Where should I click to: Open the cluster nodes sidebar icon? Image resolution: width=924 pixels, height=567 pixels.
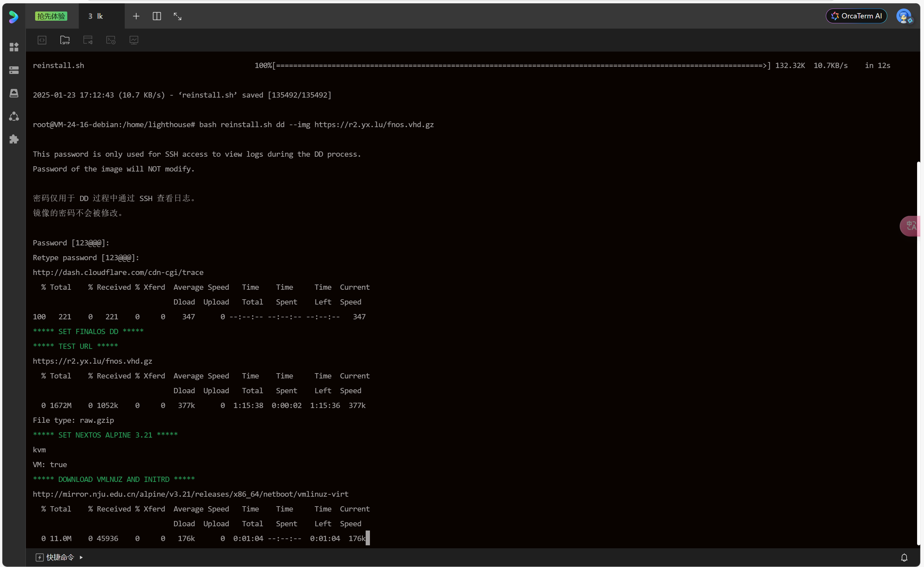coord(14,116)
